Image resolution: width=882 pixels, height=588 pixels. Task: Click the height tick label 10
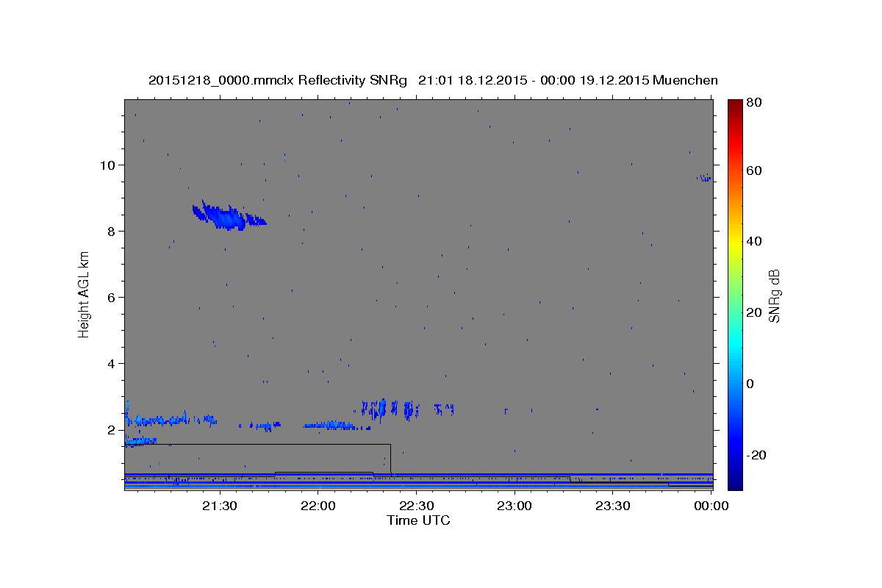109,165
